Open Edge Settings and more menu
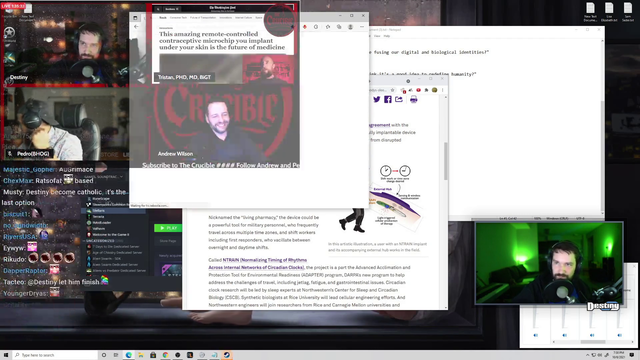The height and width of the screenshot is (360, 640). [362, 27]
